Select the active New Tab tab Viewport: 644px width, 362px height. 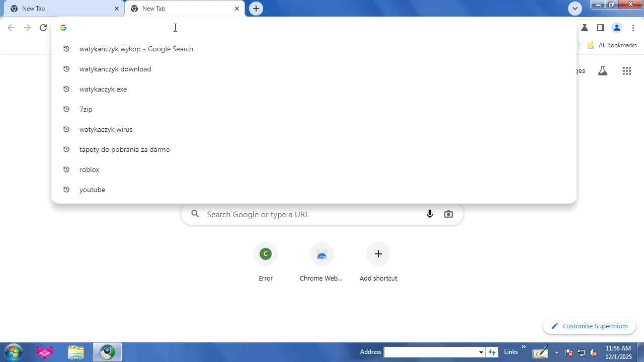coord(184,9)
